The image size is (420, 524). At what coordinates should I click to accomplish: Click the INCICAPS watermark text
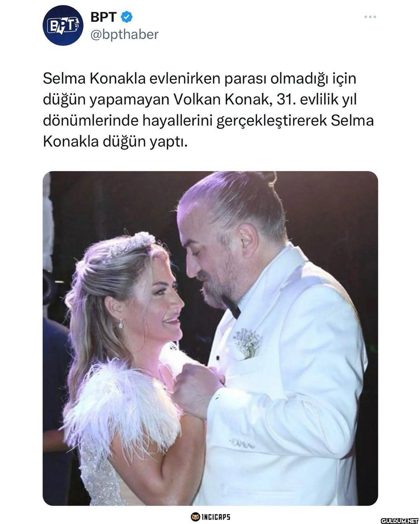point(216,517)
